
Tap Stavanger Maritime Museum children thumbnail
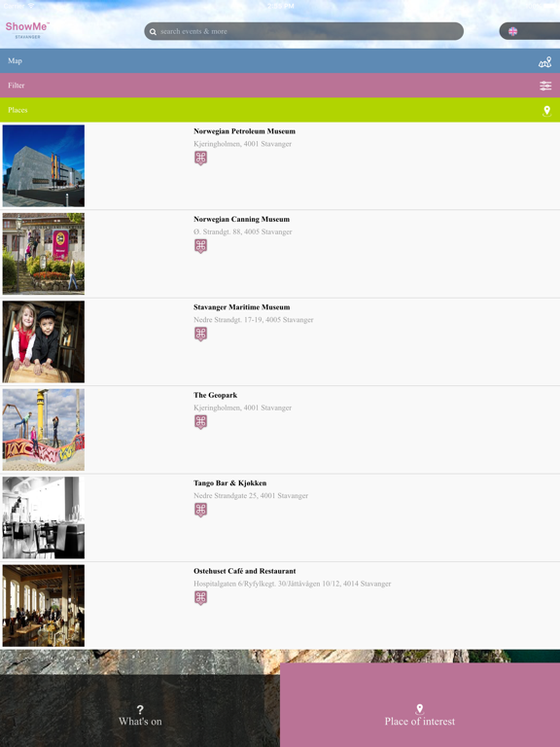[44, 341]
